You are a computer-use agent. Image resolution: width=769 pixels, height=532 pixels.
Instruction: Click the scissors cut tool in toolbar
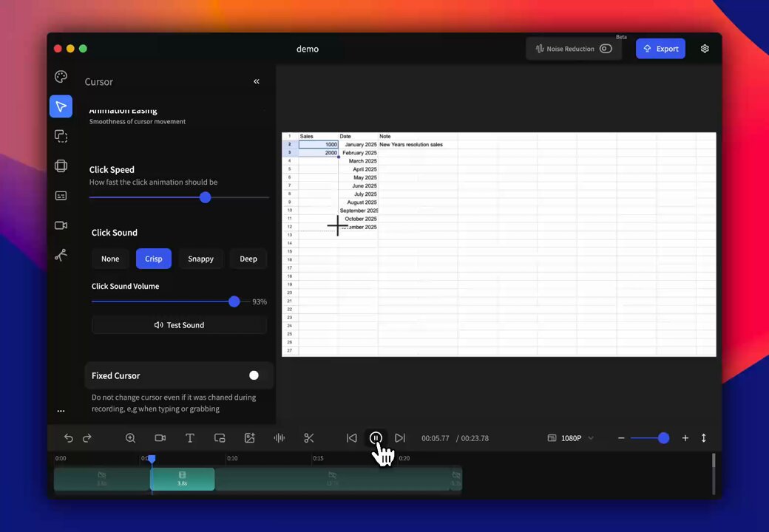(x=309, y=438)
